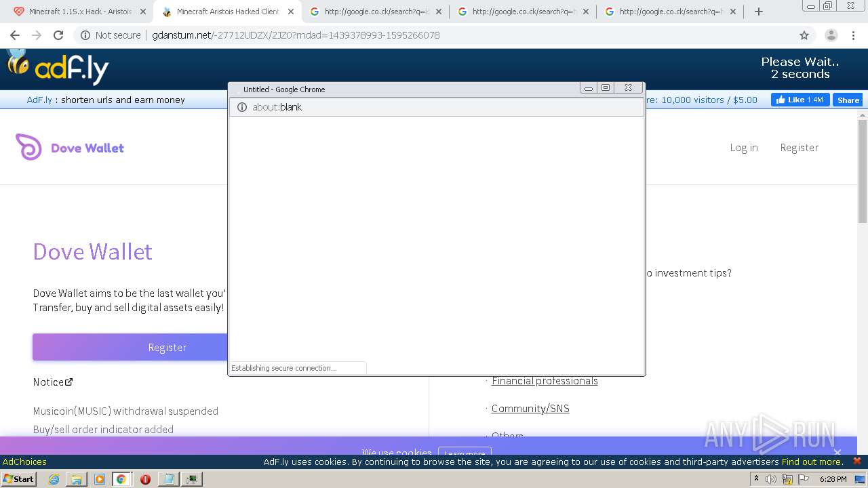Dismiss the AdF.ly cookie bar with red X

[856, 461]
